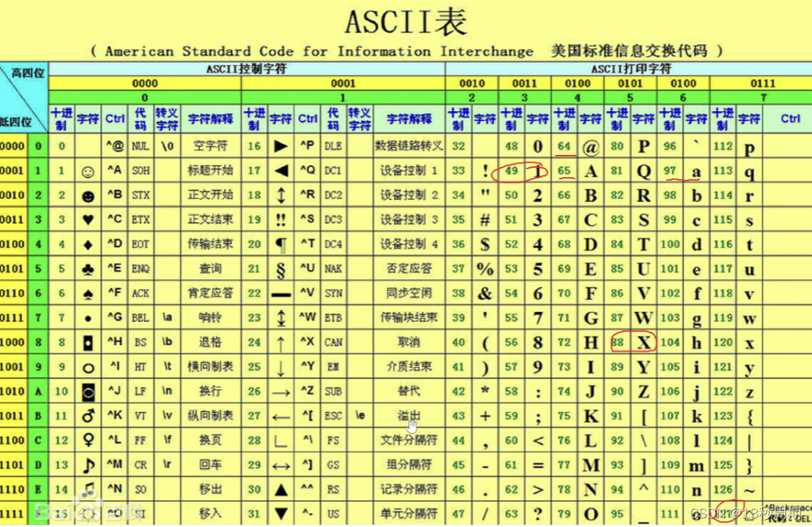Click the ^[ Ctrl cell
Screen dimensions: 812x527
pyautogui.click(x=307, y=414)
